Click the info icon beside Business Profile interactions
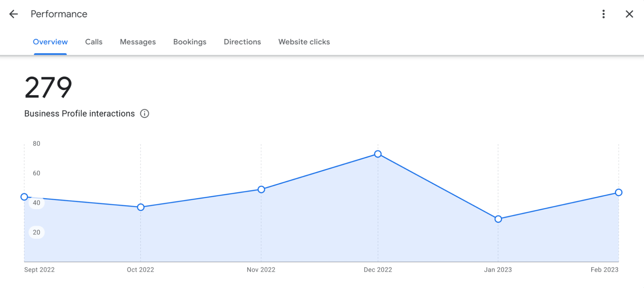644x288 pixels. coord(145,114)
